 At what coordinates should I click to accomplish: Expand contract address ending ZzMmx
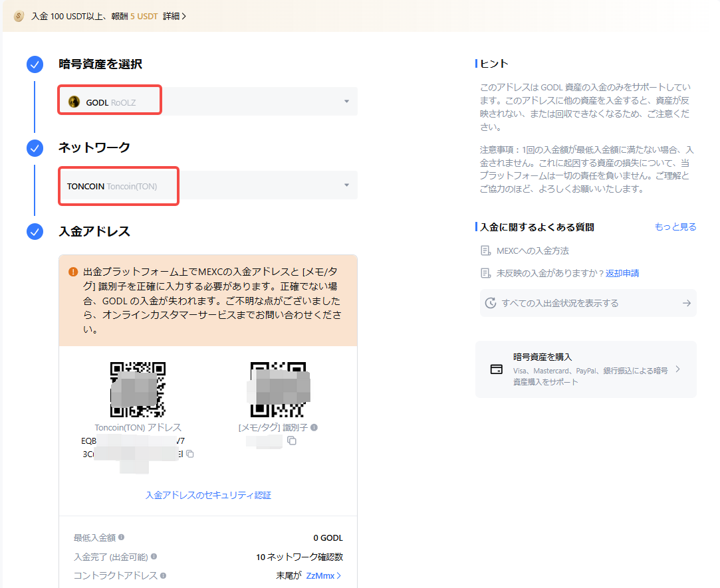coord(324,576)
